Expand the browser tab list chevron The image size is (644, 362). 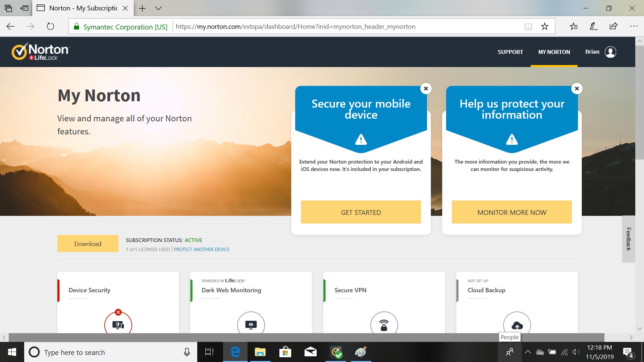pos(158,8)
